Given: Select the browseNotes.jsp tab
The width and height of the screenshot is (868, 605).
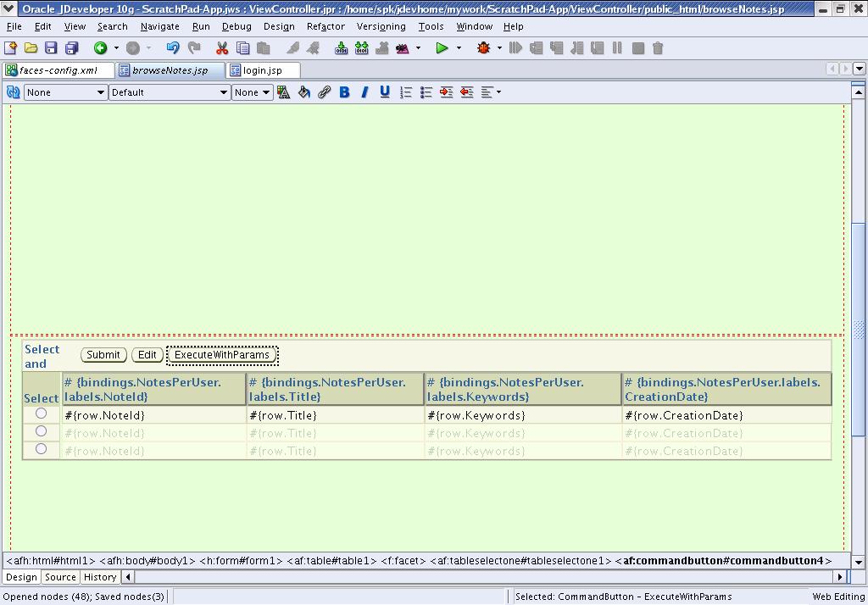Looking at the screenshot, I should coord(170,70).
